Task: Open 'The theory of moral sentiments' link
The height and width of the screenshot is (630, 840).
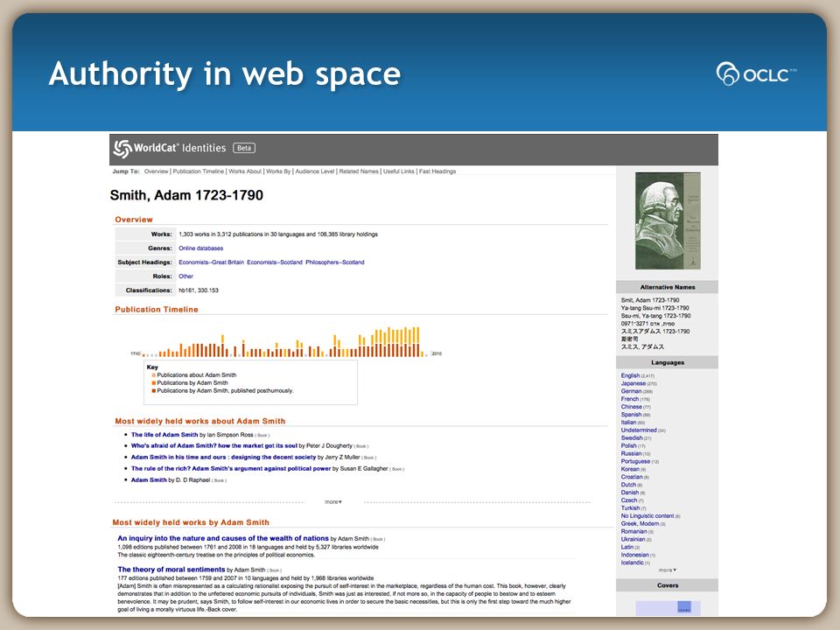Action: pos(171,570)
